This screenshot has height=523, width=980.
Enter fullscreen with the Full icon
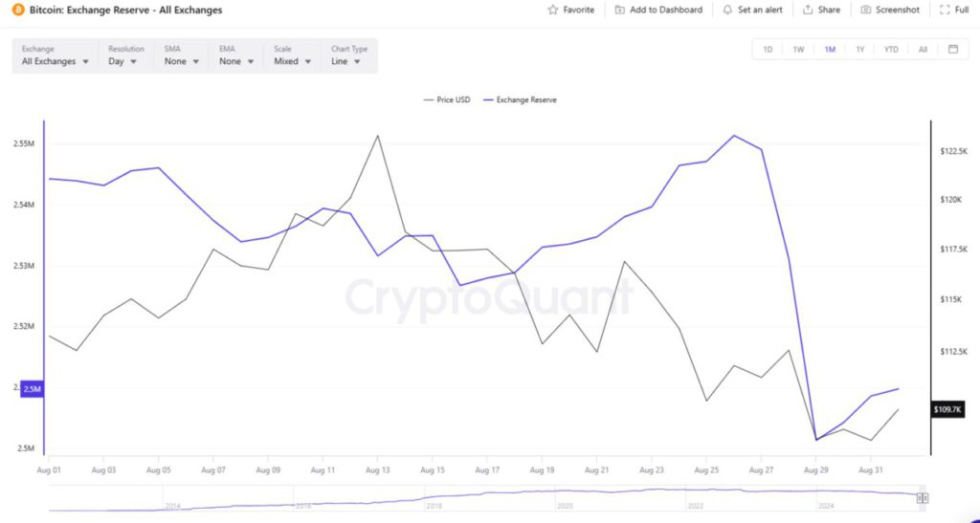[x=946, y=10]
